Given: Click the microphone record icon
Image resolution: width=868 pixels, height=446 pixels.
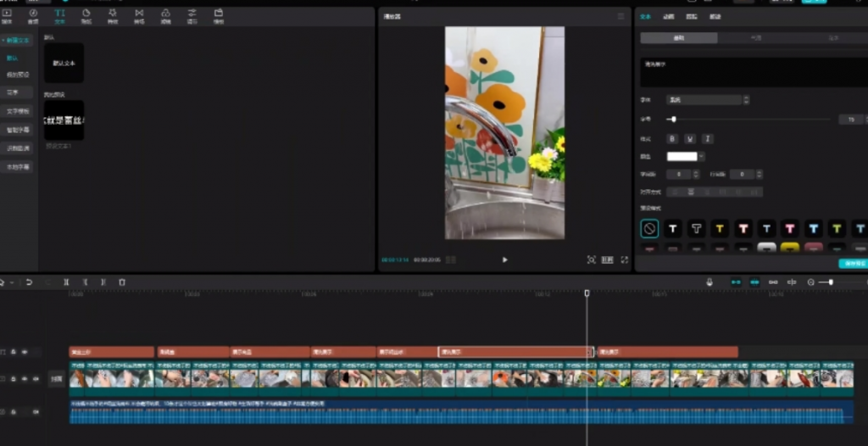Looking at the screenshot, I should point(709,282).
